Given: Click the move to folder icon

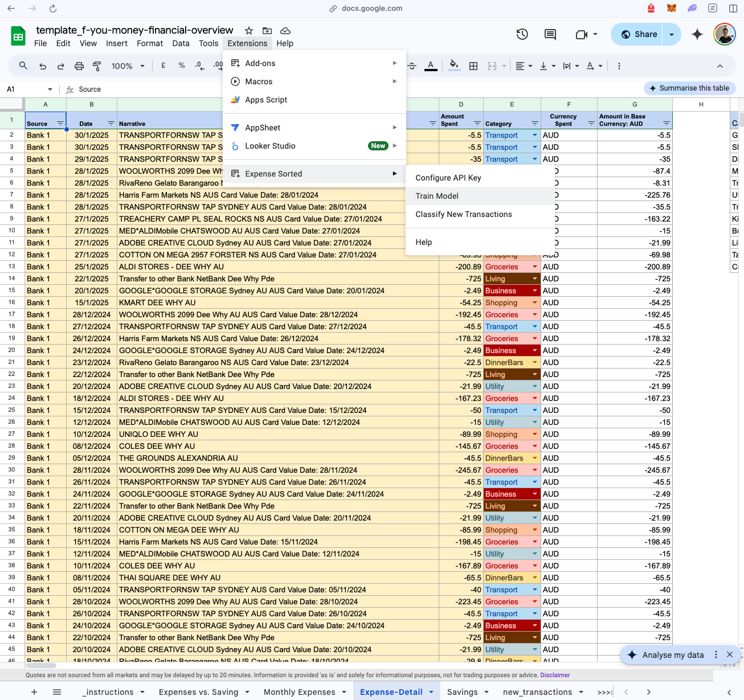Looking at the screenshot, I should coord(267,31).
